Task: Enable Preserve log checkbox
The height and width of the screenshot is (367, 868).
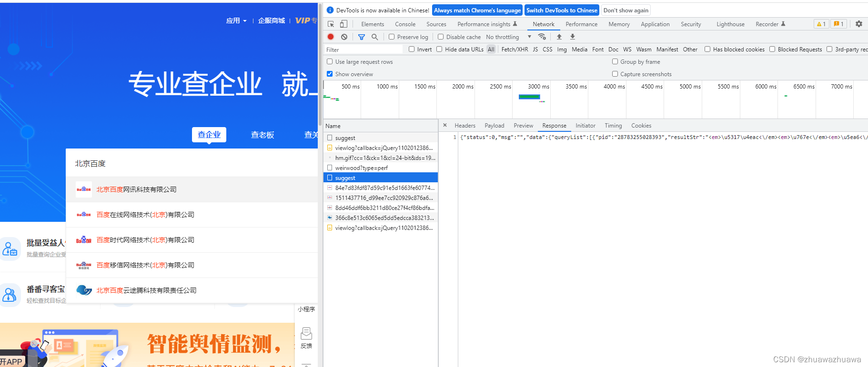Action: pyautogui.click(x=392, y=37)
